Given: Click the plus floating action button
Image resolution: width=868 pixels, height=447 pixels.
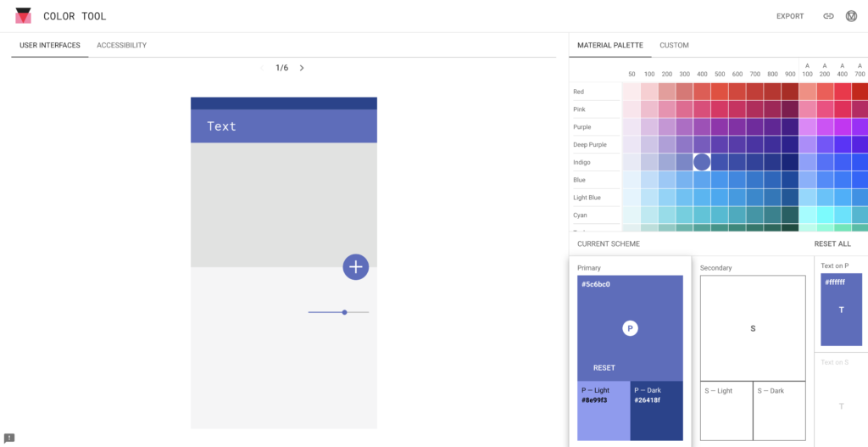Looking at the screenshot, I should [x=355, y=267].
